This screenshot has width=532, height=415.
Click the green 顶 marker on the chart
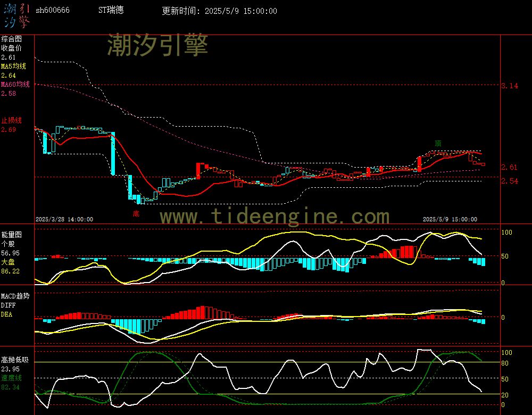click(438, 143)
